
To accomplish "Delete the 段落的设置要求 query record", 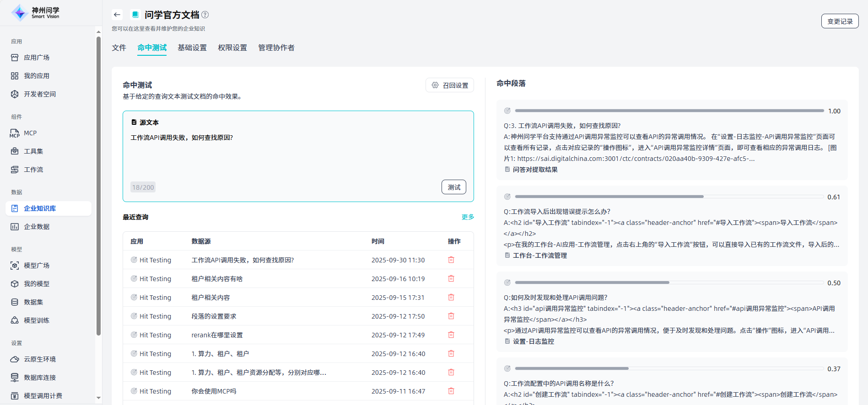I will [451, 316].
